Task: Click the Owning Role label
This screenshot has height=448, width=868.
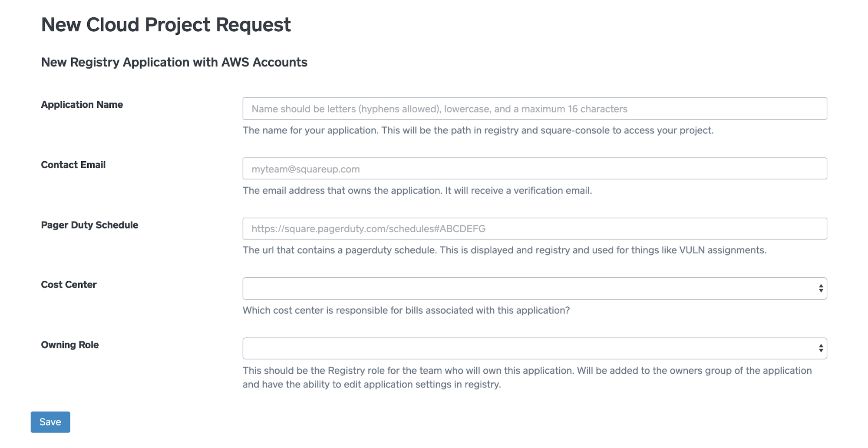Action: (70, 345)
